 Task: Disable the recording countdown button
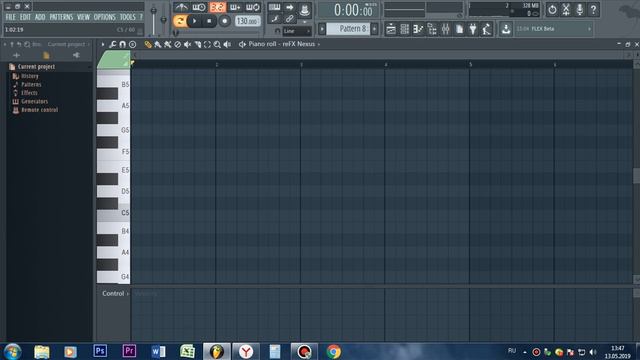pyautogui.click(x=217, y=7)
